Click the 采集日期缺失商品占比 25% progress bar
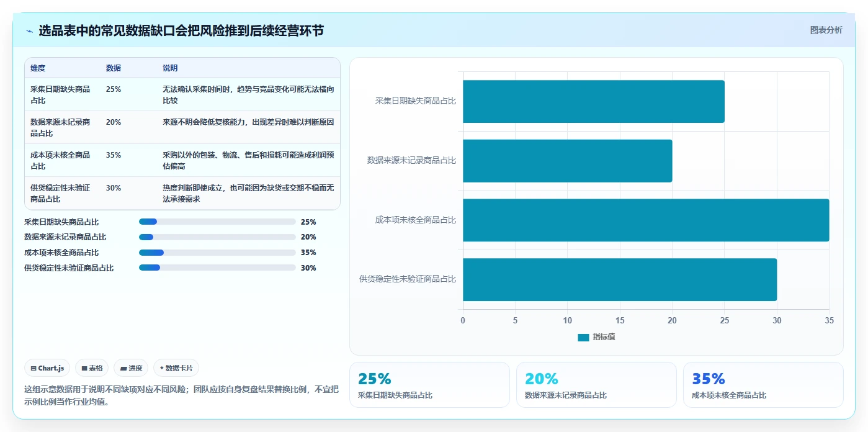The image size is (868, 432). pos(217,222)
